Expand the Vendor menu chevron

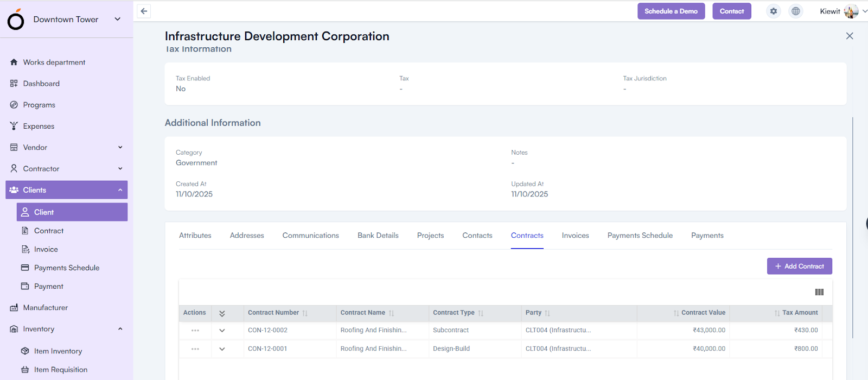120,147
